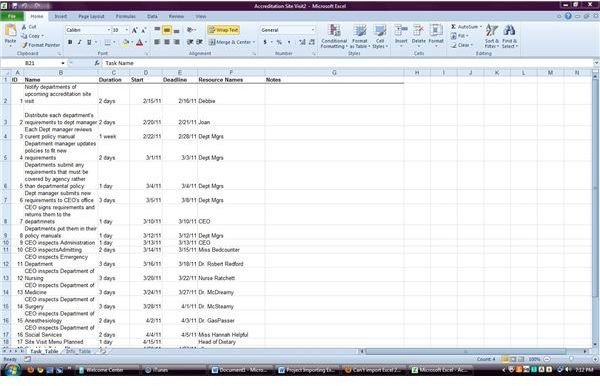
Task: Click the Find & Select icon
Action: 509,36
